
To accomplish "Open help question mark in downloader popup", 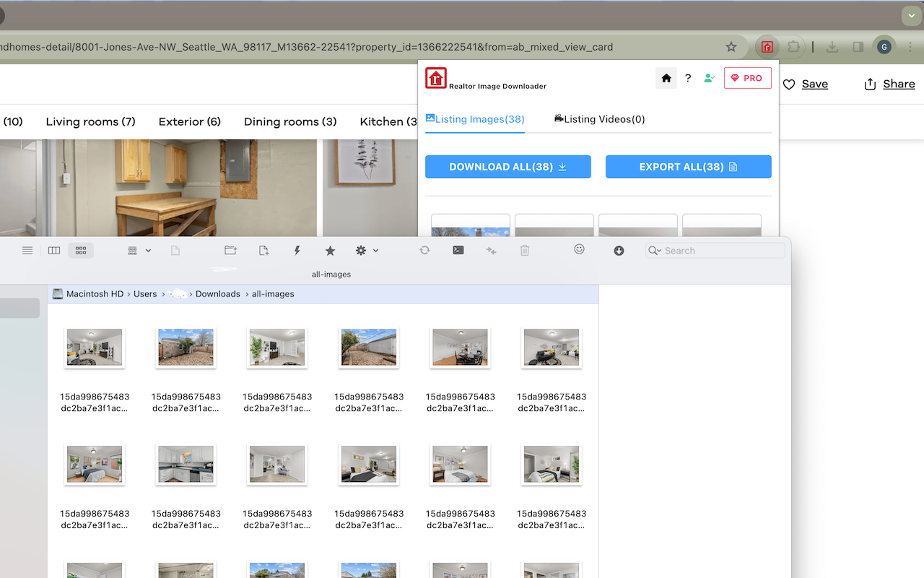I will pos(688,78).
